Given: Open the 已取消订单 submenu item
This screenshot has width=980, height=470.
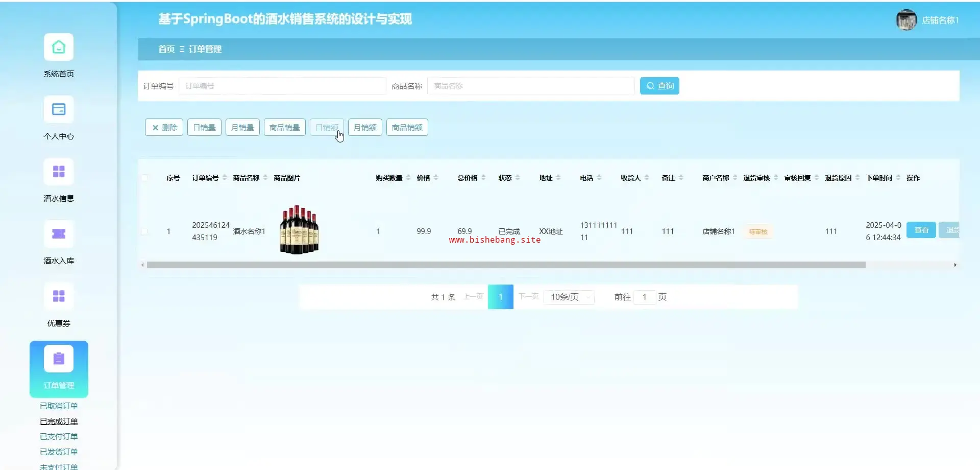Looking at the screenshot, I should click(x=59, y=406).
